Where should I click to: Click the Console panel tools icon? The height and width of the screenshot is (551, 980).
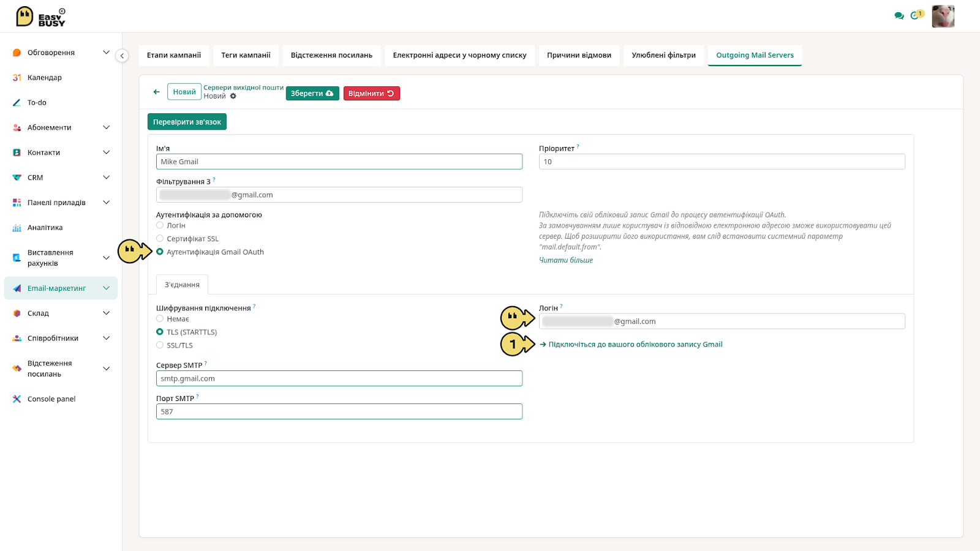coord(17,399)
